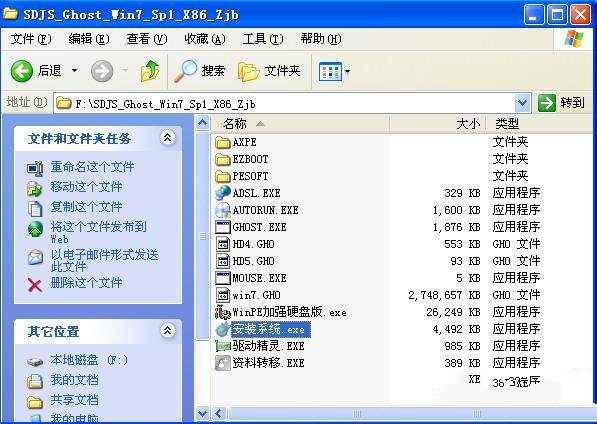Select the EZBOOT folder icon
The width and height of the screenshot is (597, 424).
point(223,159)
